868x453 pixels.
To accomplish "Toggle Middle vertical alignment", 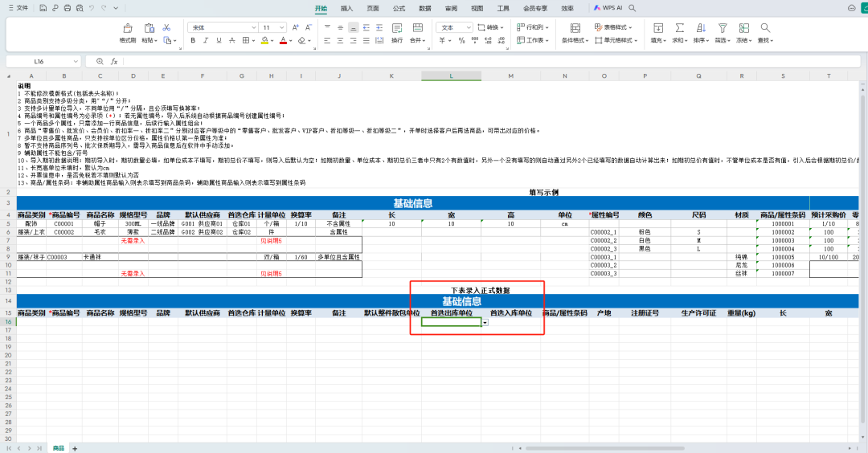I will click(x=340, y=27).
